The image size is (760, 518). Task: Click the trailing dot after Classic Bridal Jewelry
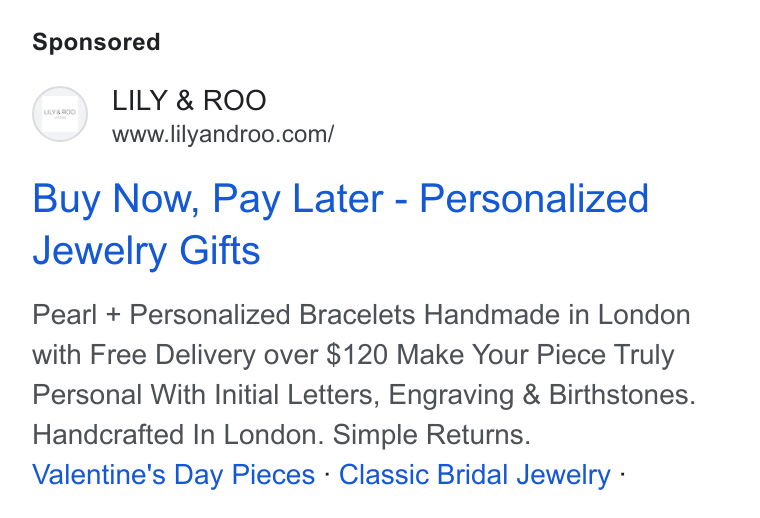pos(622,474)
